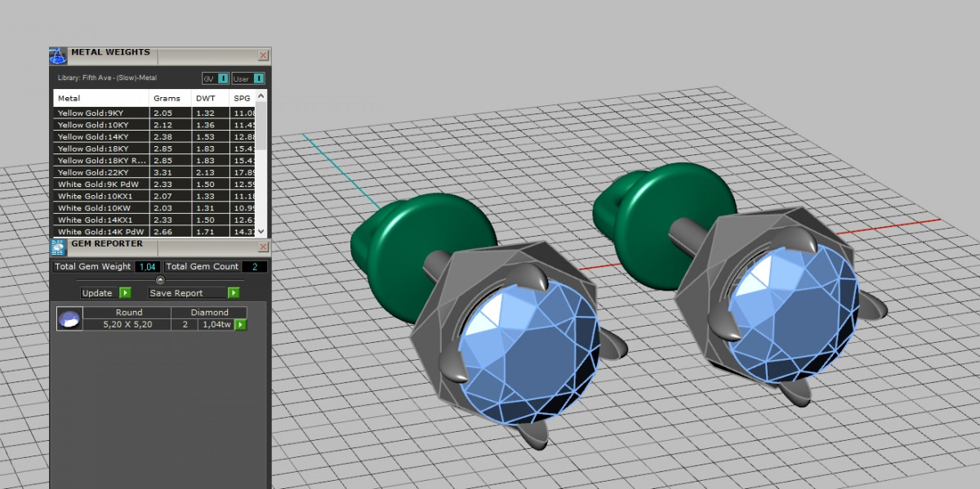Click the green Save Report arrow button
The height and width of the screenshot is (489, 980).
(x=234, y=292)
